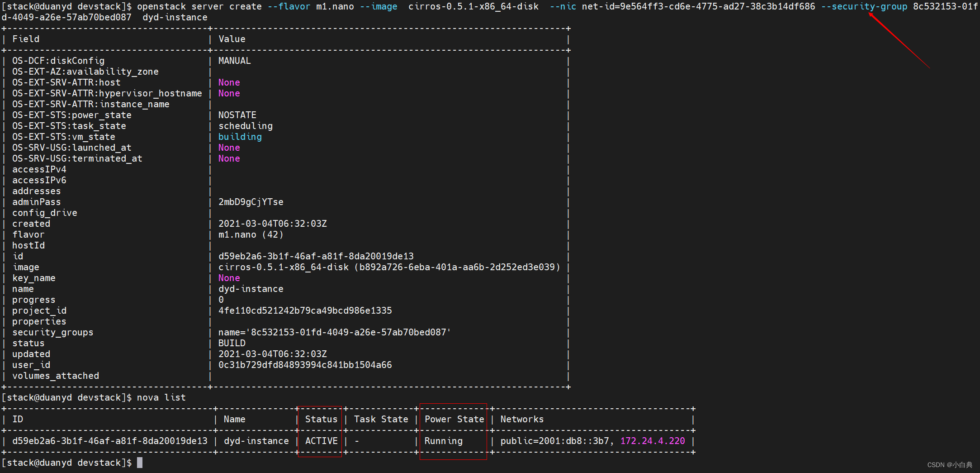Select user_id value '0c31b729dfd84893994c841bb1504a66'
980x473 pixels.
tap(305, 365)
